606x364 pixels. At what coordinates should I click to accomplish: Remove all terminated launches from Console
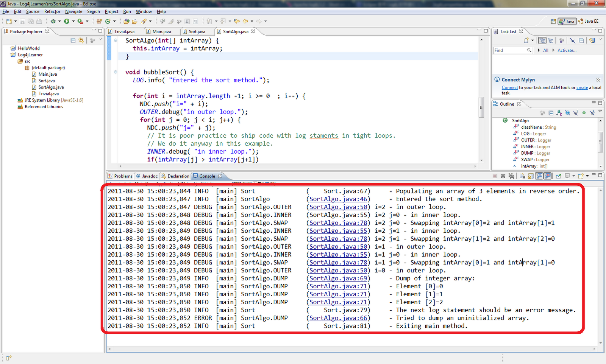511,176
